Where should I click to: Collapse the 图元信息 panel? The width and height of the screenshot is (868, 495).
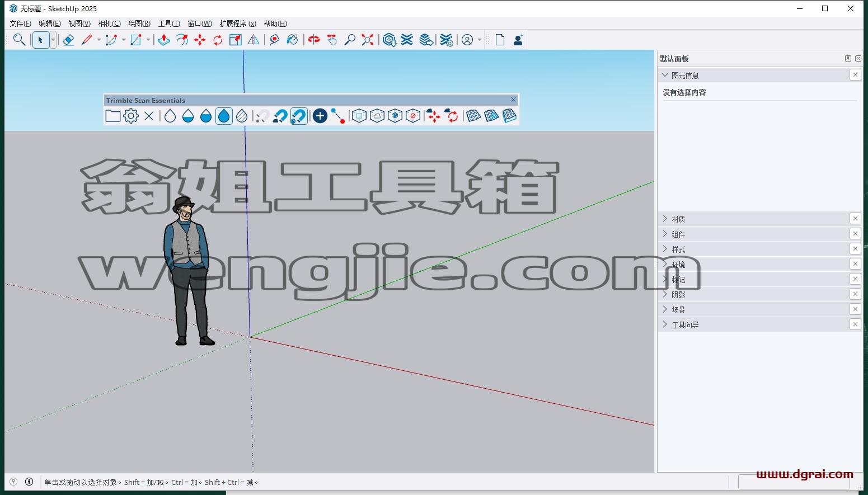point(665,75)
